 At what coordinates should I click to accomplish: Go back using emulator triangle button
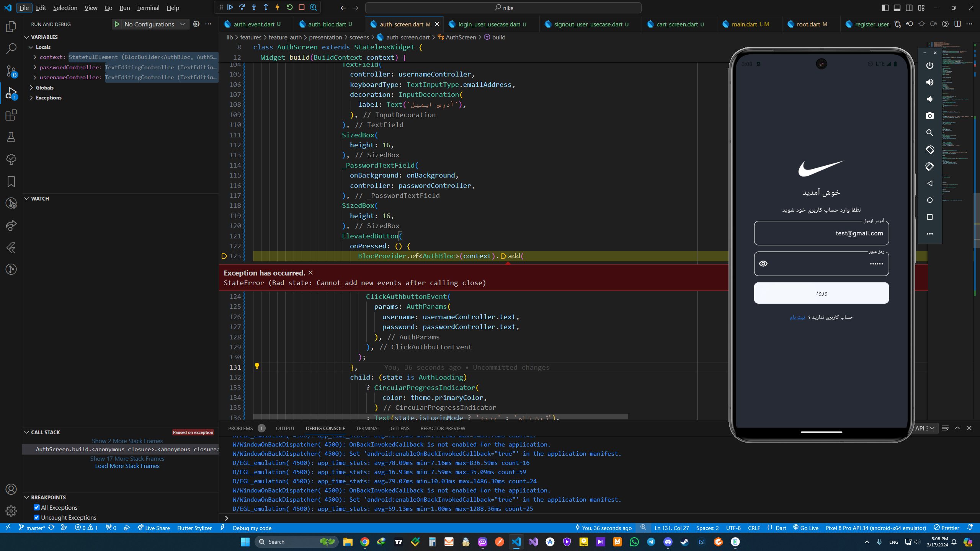[x=929, y=183]
